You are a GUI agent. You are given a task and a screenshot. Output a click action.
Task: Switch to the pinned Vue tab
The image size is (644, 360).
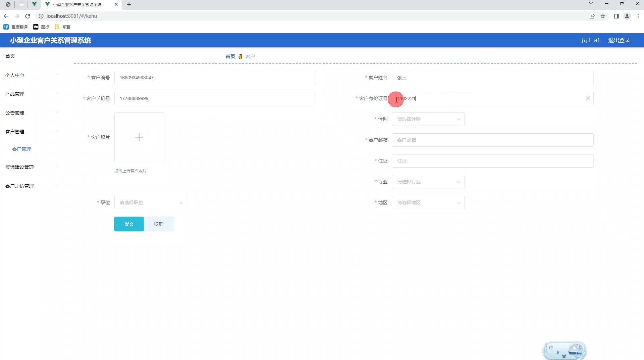point(34,4)
